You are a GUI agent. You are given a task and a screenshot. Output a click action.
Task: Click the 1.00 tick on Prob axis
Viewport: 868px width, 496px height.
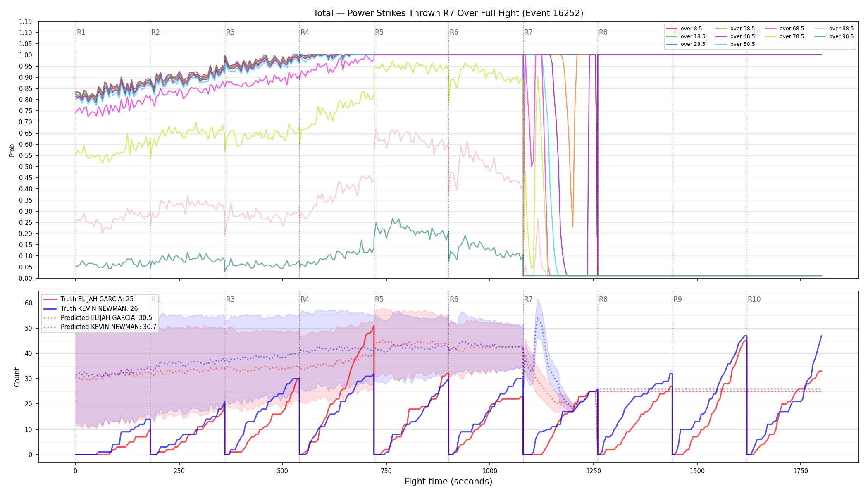(x=26, y=55)
